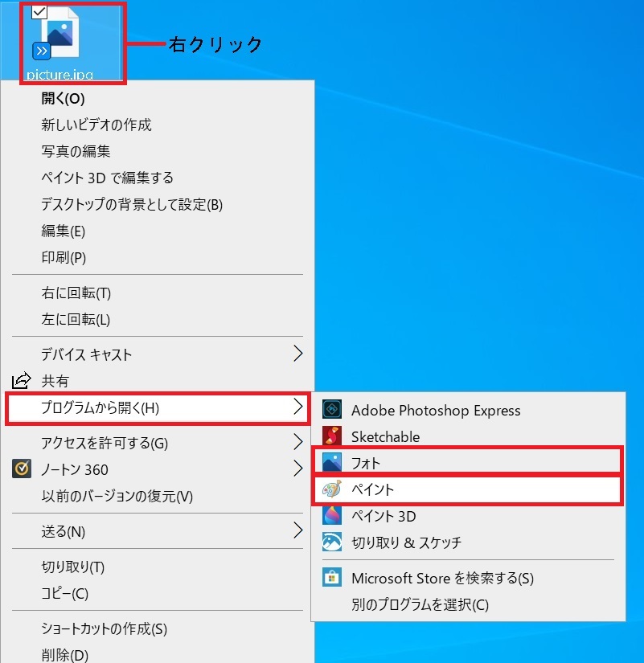Click the デバイス キャスト label

pyautogui.click(x=86, y=354)
